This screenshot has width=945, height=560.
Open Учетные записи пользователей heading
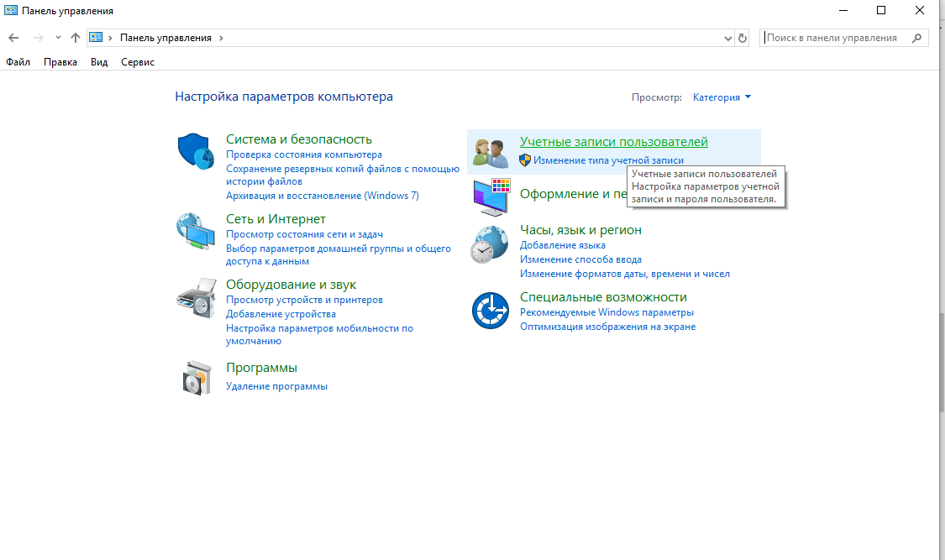[x=613, y=142]
